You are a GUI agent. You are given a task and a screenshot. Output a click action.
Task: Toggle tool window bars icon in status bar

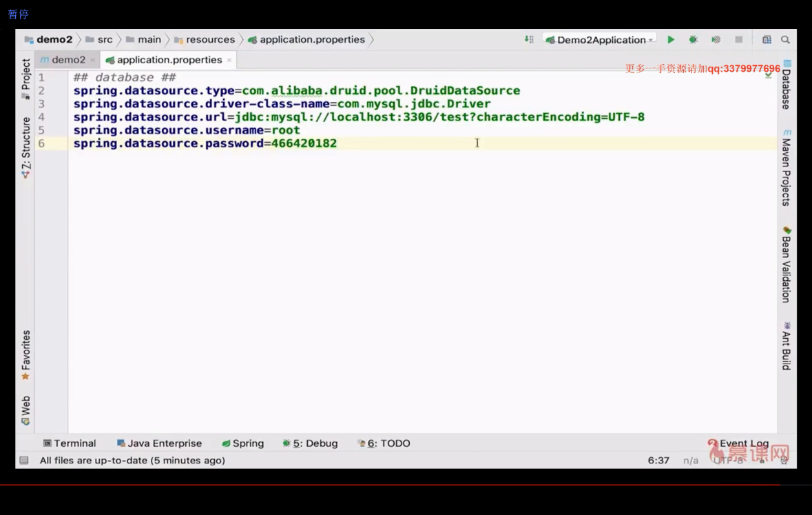(24, 460)
